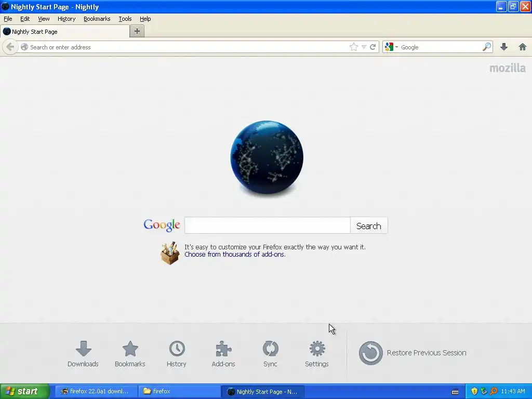The width and height of the screenshot is (532, 399).
Task: Click the orange magnifier tray icon
Action: (494, 391)
